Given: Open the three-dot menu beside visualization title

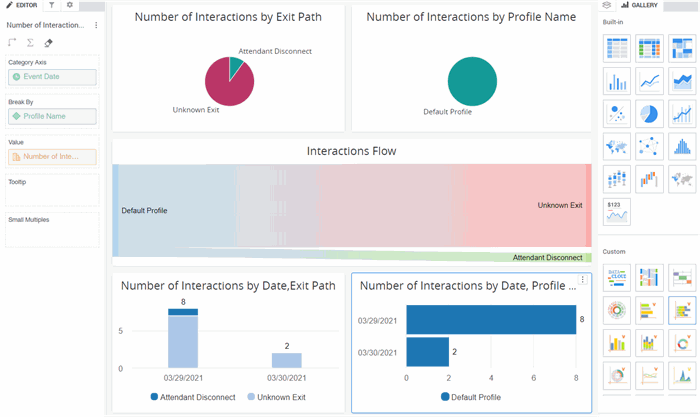Looking at the screenshot, I should (96, 25).
